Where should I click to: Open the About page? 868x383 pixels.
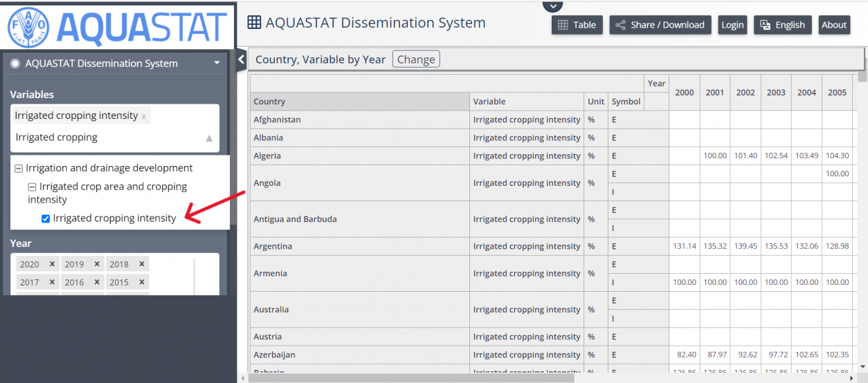click(x=834, y=25)
